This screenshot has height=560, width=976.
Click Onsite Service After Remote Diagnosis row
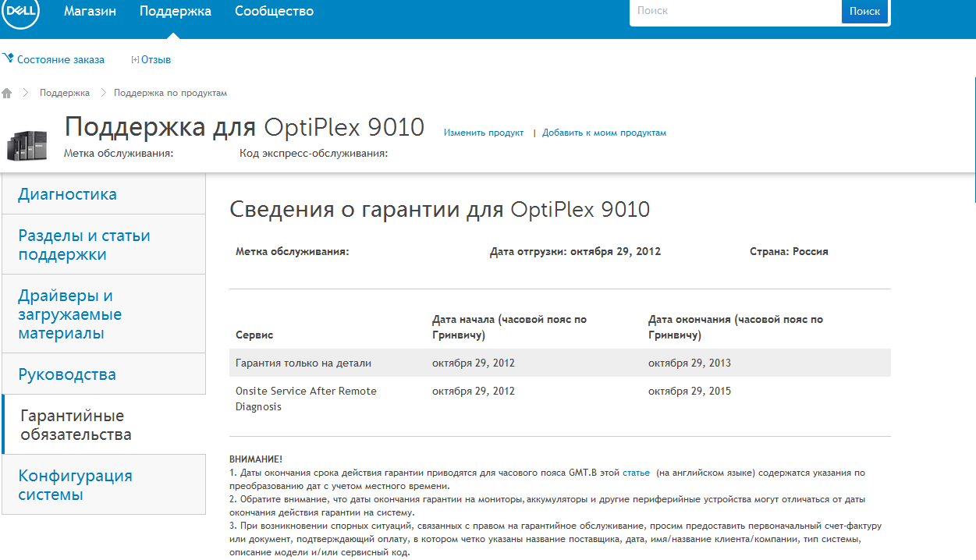[560, 399]
